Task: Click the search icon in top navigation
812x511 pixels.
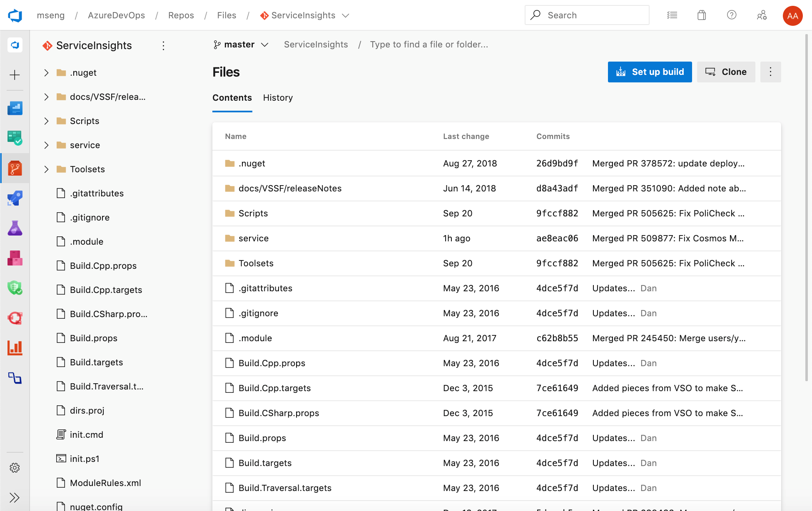Action: coord(536,15)
